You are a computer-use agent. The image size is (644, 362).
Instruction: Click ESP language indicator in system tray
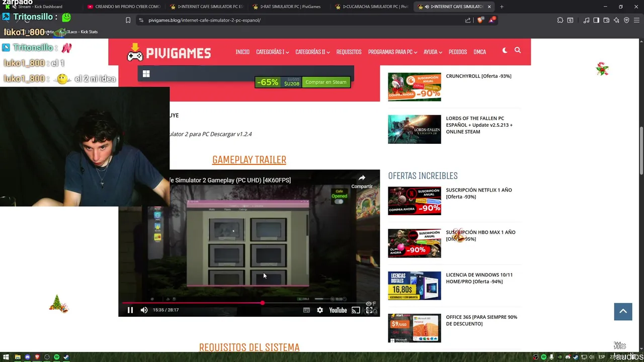tap(602, 357)
